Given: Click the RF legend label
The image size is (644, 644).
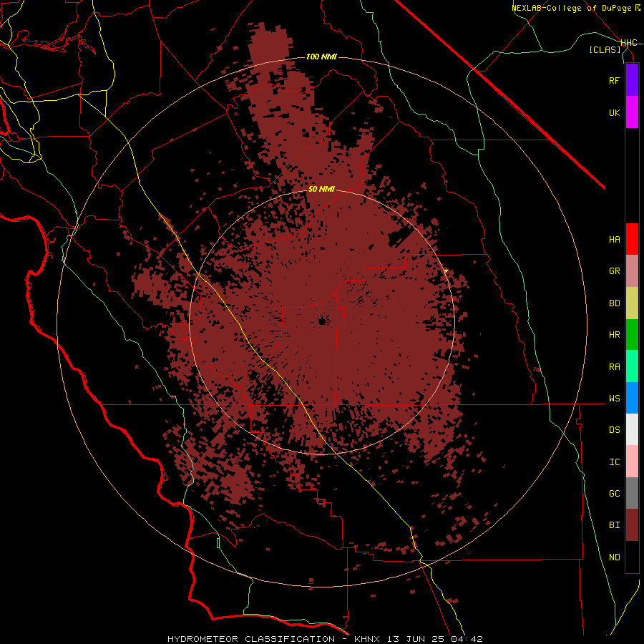Looking at the screenshot, I should [x=614, y=80].
